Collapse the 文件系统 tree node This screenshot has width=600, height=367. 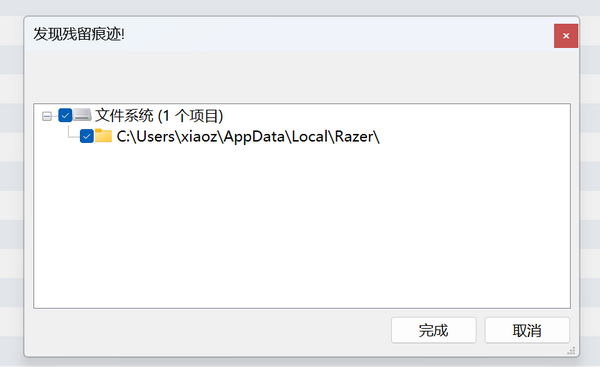[x=47, y=116]
